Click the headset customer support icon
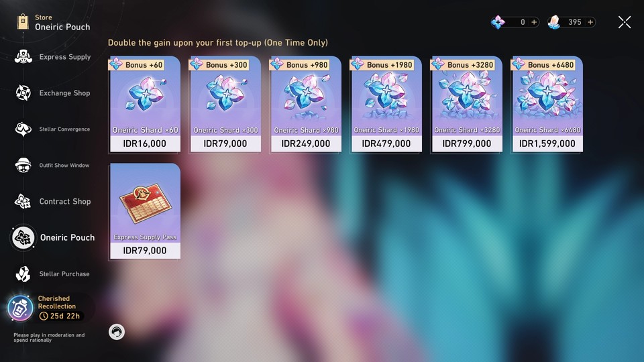The height and width of the screenshot is (362, 644). click(117, 332)
